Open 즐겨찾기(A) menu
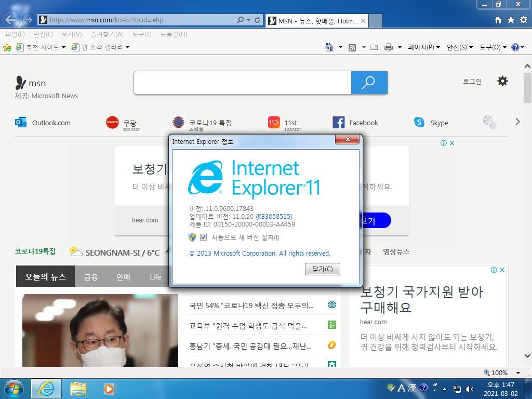532x399 pixels. [107, 34]
